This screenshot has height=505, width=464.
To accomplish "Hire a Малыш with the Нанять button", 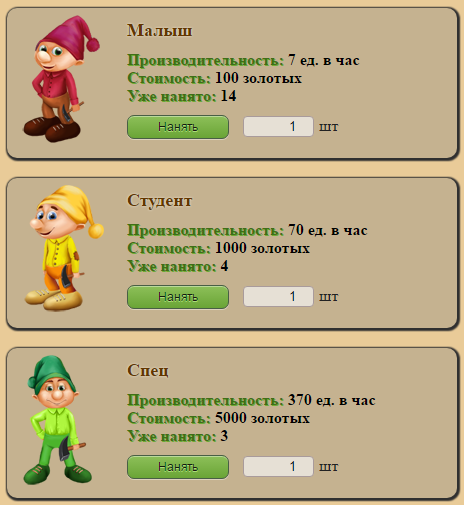I will [x=178, y=127].
